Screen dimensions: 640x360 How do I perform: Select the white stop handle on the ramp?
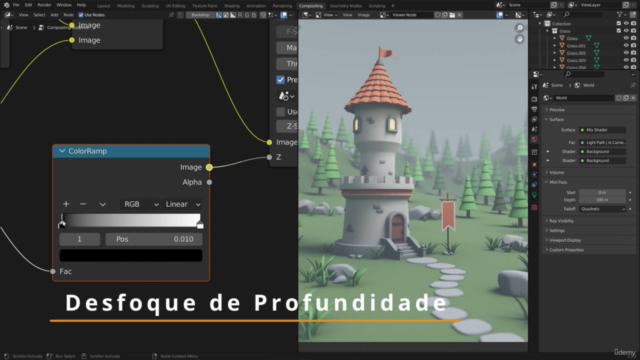click(200, 224)
